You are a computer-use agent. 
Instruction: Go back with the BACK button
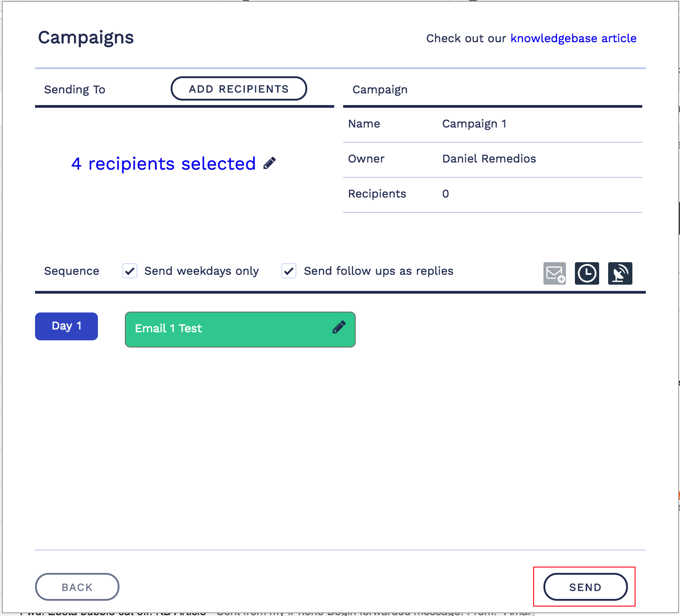77,587
